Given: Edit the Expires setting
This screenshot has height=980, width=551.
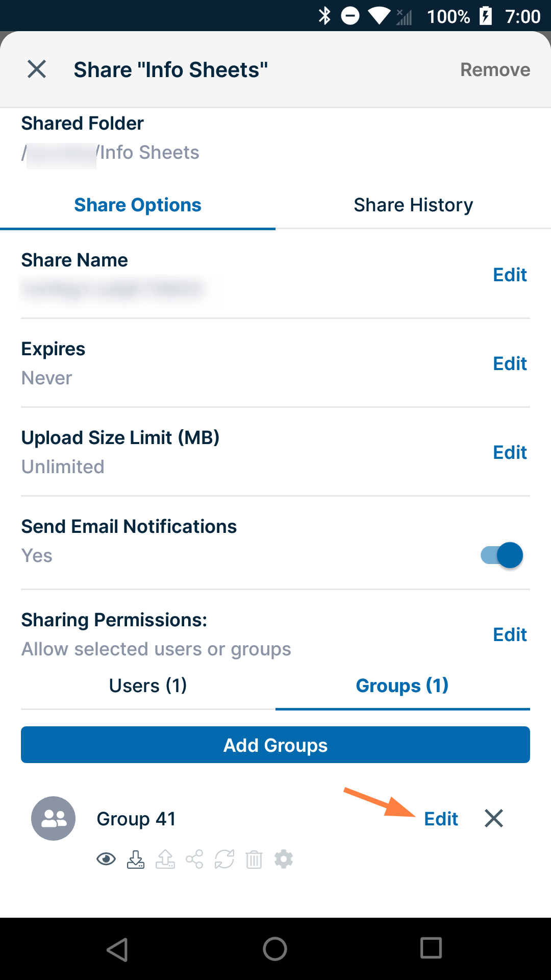Looking at the screenshot, I should [x=510, y=363].
